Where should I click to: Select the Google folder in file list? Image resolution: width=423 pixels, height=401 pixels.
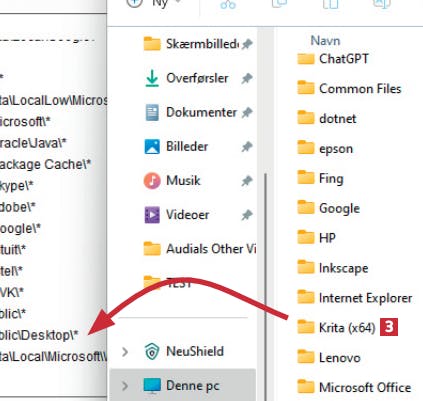pyautogui.click(x=329, y=208)
